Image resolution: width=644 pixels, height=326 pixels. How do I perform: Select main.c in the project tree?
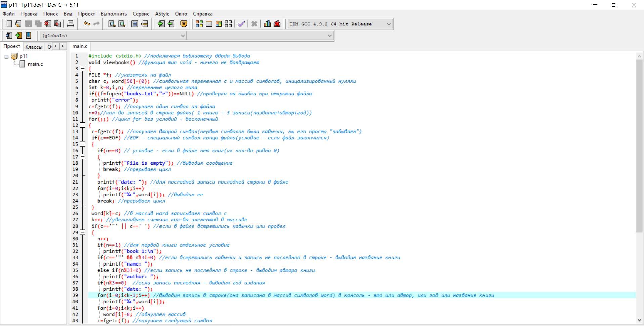pyautogui.click(x=35, y=64)
